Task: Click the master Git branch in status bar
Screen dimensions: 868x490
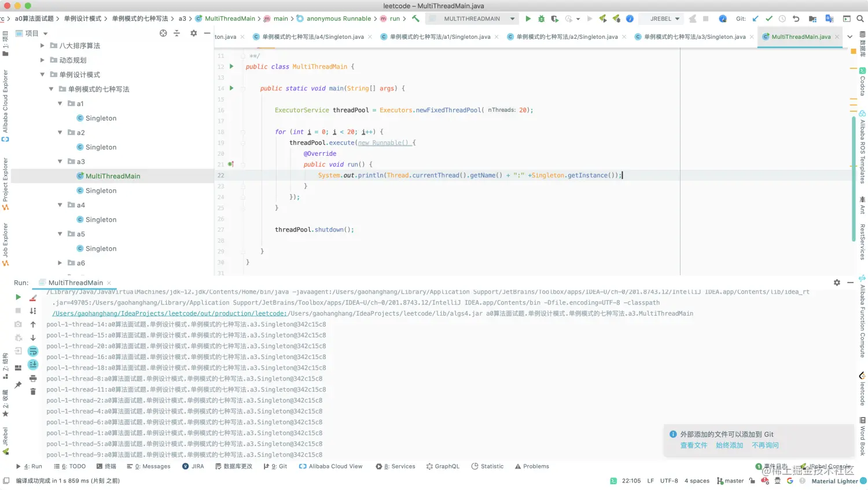Action: [x=730, y=481]
